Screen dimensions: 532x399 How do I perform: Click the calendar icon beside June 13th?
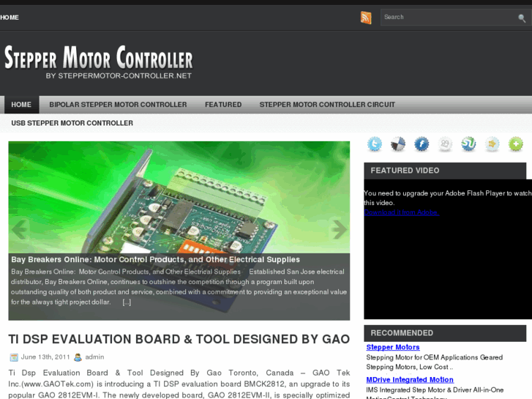coord(14,357)
